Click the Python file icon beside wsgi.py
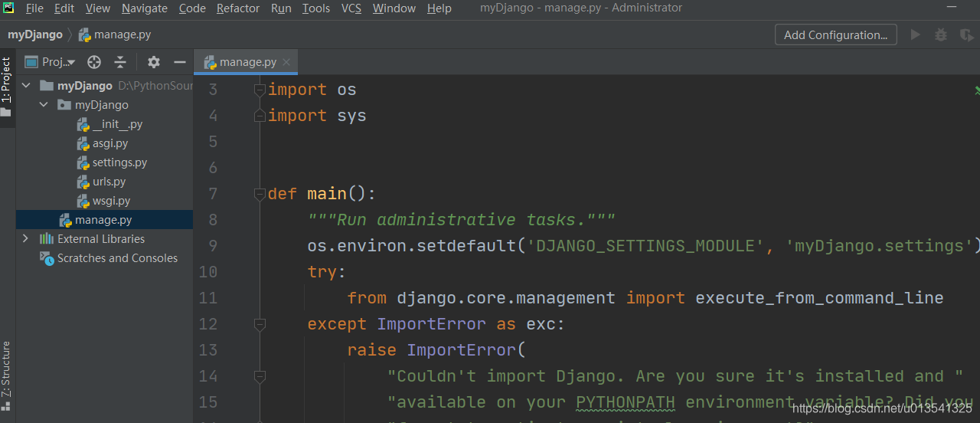Viewport: 980px width, 423px height. click(83, 201)
